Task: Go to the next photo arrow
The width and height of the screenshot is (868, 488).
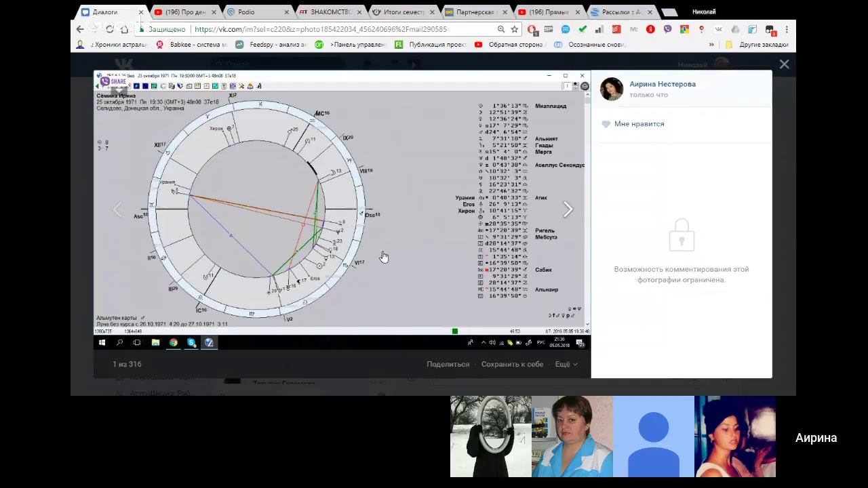Action: point(568,210)
